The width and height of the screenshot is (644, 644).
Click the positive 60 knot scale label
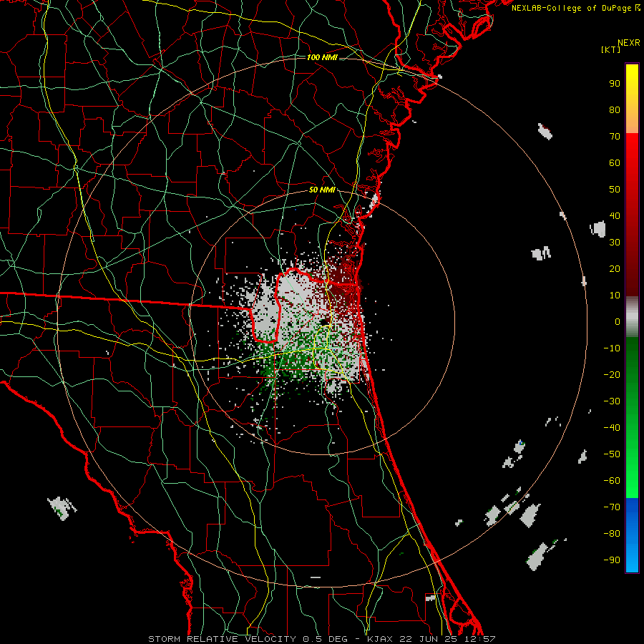(x=615, y=163)
